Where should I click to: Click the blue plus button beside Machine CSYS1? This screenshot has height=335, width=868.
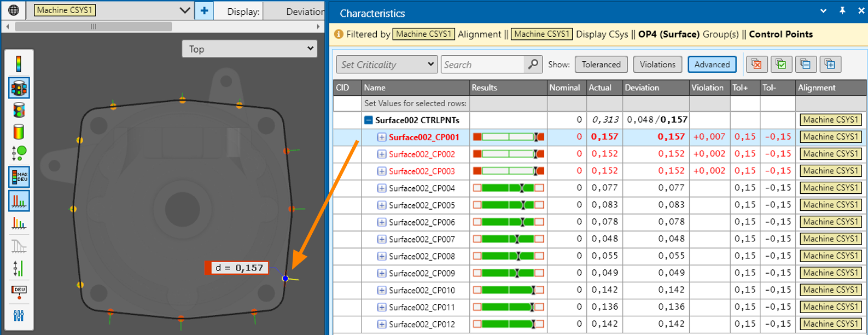coord(204,10)
